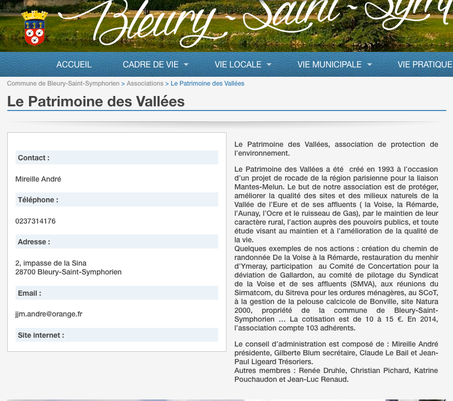Click the email jjm.andre@orange.fr
Image resolution: width=453 pixels, height=401 pixels.
(49, 314)
